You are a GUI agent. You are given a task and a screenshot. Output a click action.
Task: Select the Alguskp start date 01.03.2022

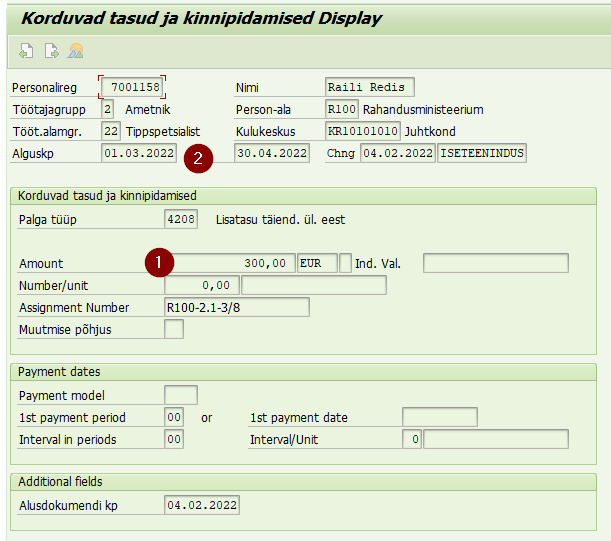point(139,153)
